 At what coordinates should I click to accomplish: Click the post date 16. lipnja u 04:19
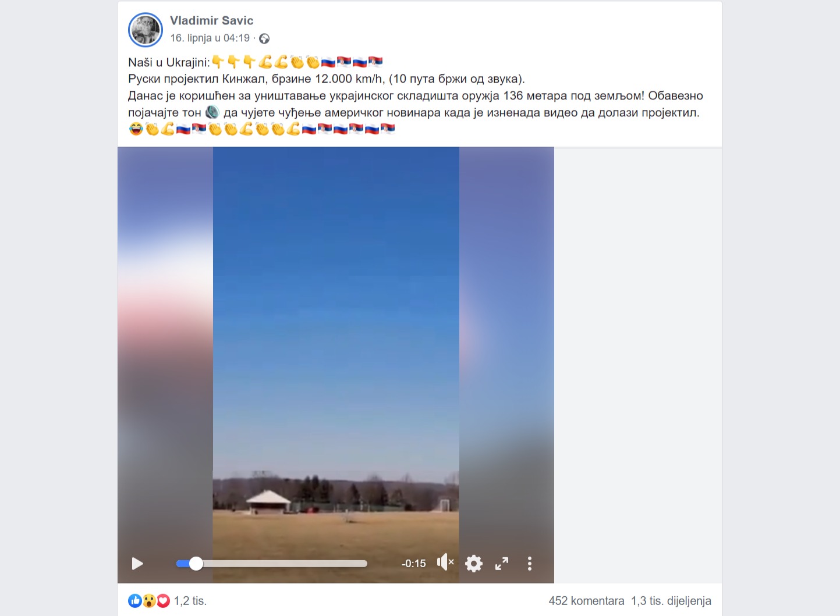[x=210, y=38]
